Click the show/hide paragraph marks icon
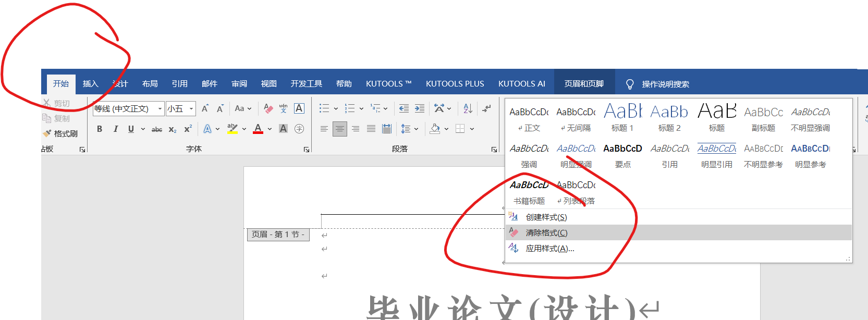The image size is (868, 320). click(x=486, y=108)
